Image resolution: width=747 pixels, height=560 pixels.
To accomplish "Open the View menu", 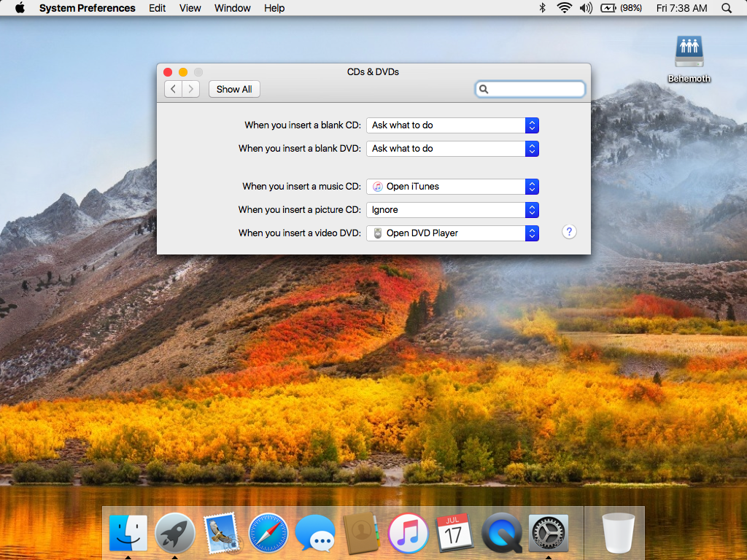I will (190, 8).
